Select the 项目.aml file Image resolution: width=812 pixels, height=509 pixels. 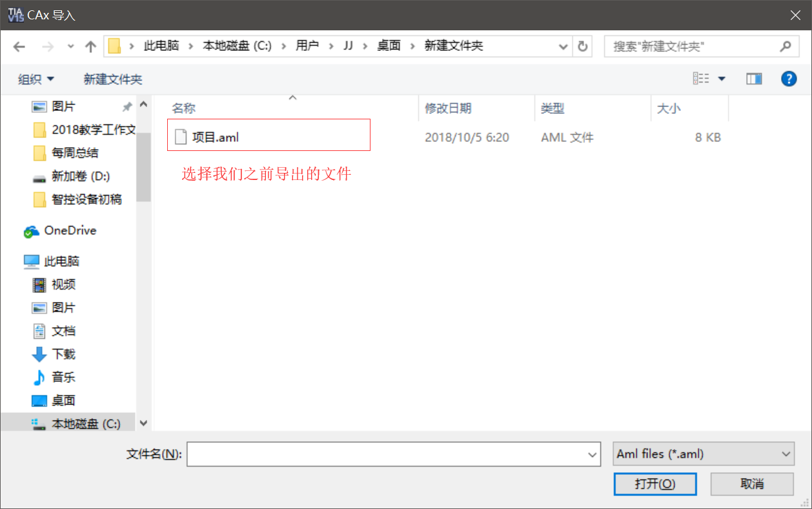pos(216,137)
